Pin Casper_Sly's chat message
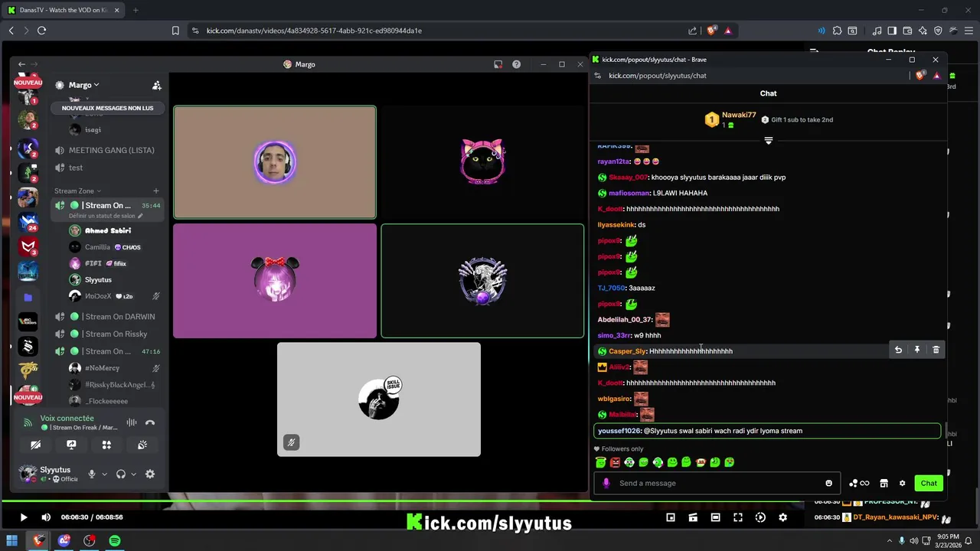Image resolution: width=980 pixels, height=551 pixels. (x=916, y=350)
